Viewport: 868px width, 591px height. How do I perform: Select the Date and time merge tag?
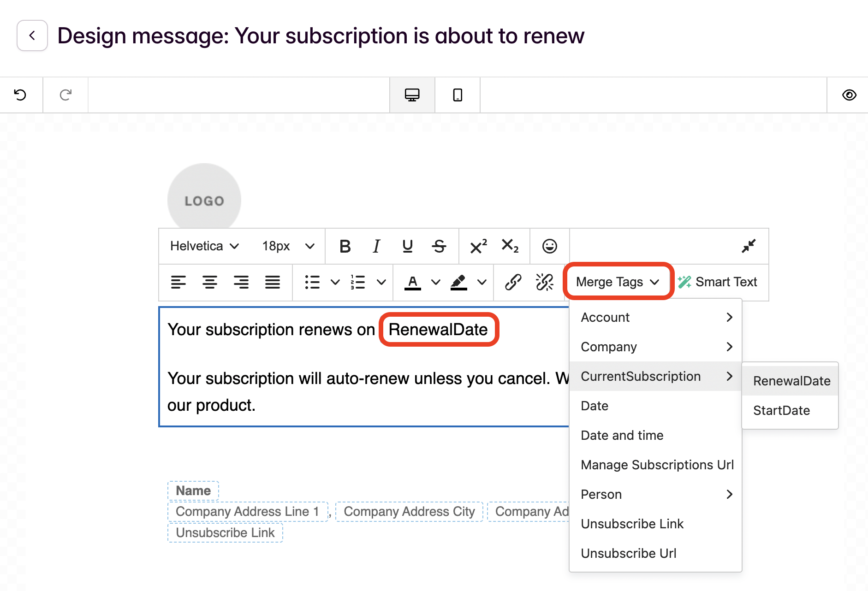pyautogui.click(x=655, y=435)
